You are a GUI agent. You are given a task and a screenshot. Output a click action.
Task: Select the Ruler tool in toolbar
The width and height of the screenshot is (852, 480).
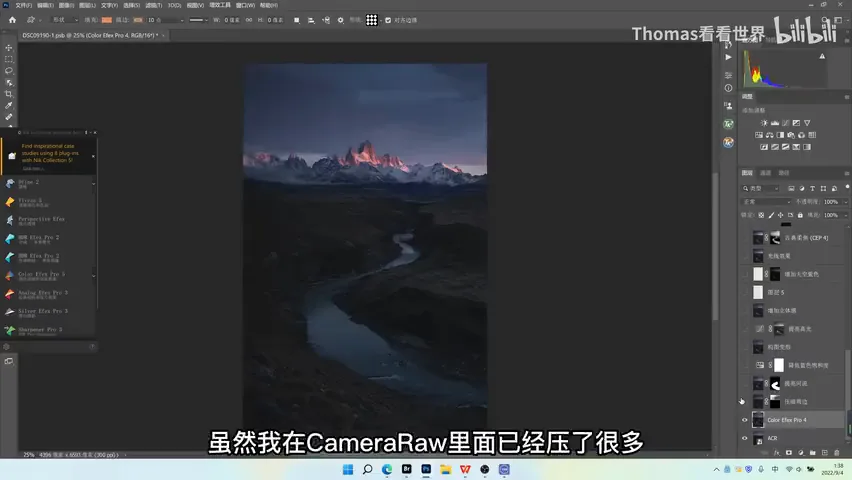9,117
